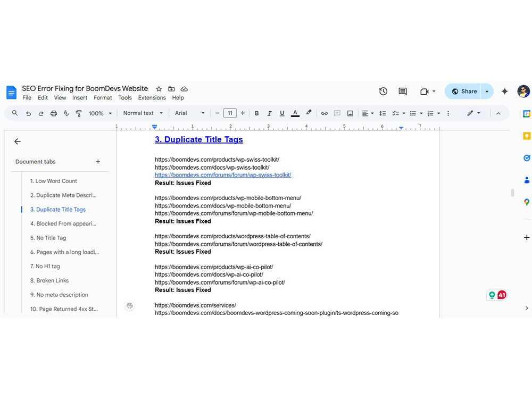Image resolution: width=532 pixels, height=399 pixels.
Task: Get add-ons plus icon in side panel
Action: (x=526, y=237)
